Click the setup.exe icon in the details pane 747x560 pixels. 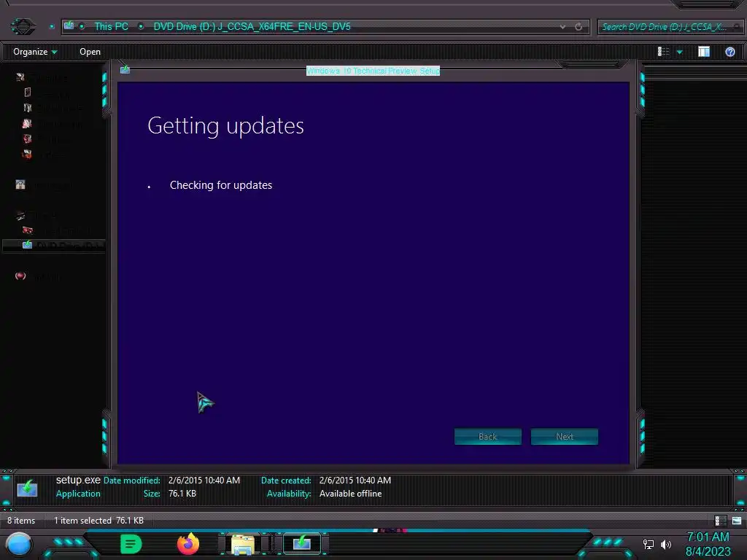[27, 489]
